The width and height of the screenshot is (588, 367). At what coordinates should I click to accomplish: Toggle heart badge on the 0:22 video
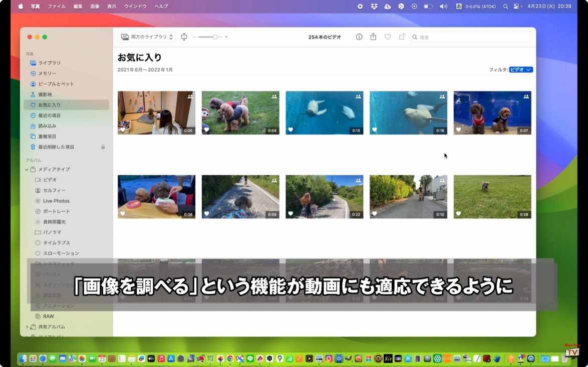pyautogui.click(x=290, y=214)
